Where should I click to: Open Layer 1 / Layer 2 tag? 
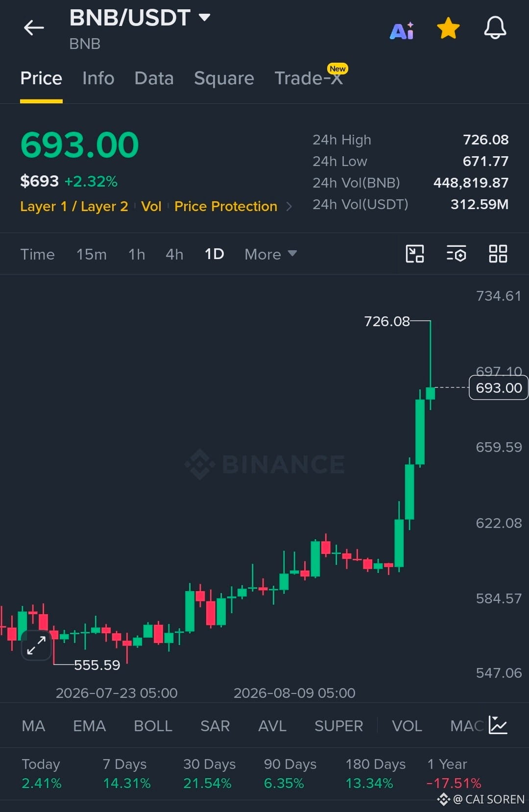pyautogui.click(x=74, y=206)
